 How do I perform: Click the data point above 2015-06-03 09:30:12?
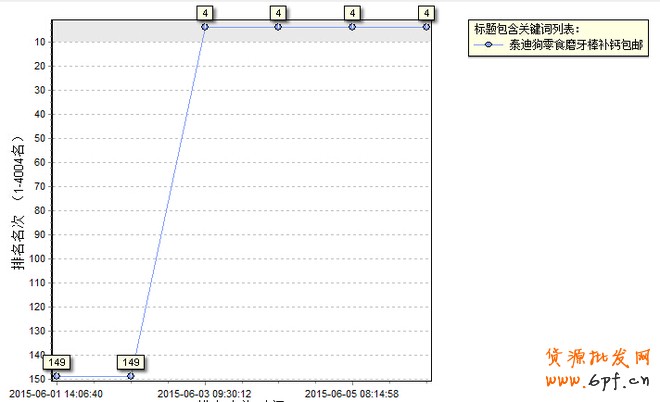pyautogui.click(x=204, y=27)
